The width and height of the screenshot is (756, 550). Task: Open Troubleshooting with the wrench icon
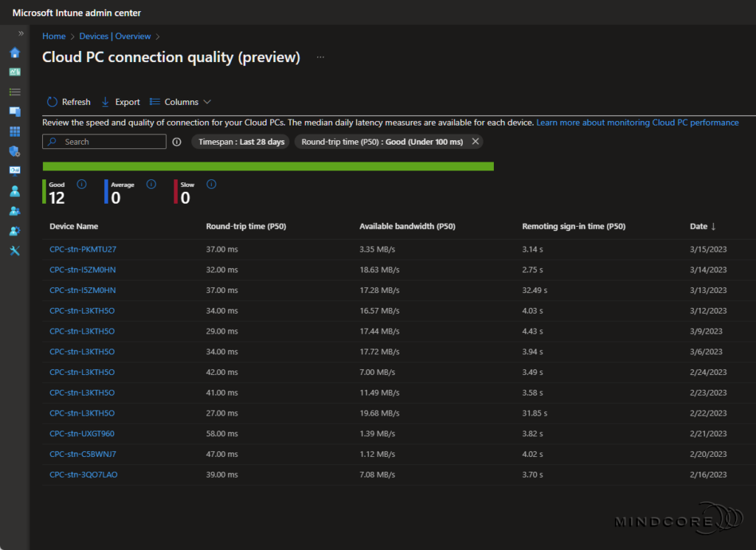point(14,250)
